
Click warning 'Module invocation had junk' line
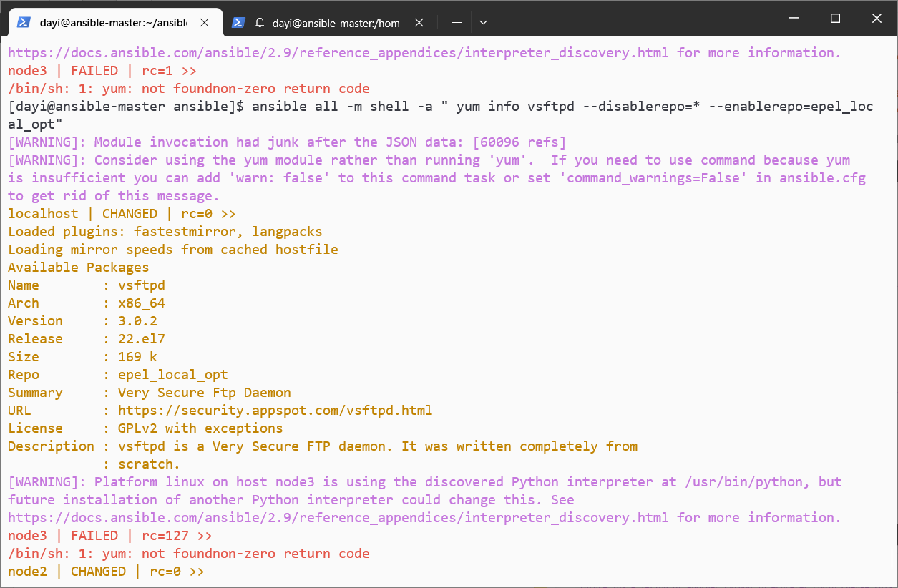tap(287, 142)
